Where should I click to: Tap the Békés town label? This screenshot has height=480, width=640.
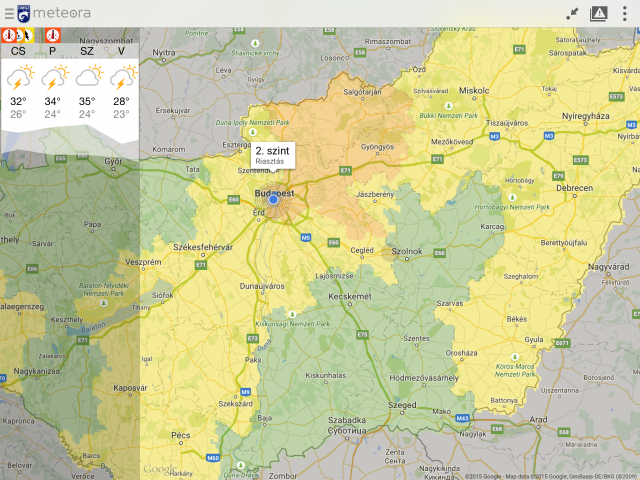(517, 319)
